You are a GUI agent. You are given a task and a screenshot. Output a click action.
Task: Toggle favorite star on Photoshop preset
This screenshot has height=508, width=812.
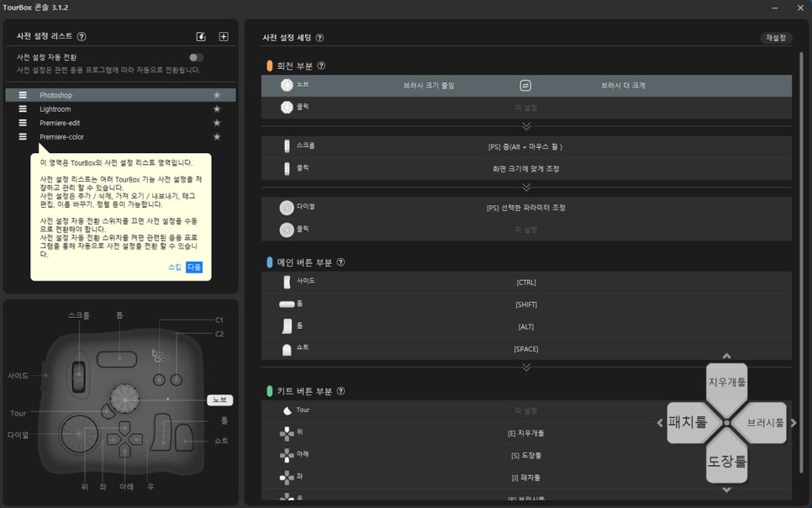[x=217, y=95]
